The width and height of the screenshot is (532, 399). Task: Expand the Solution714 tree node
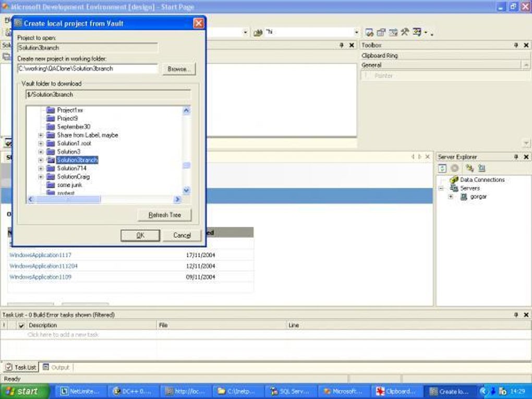click(42, 168)
